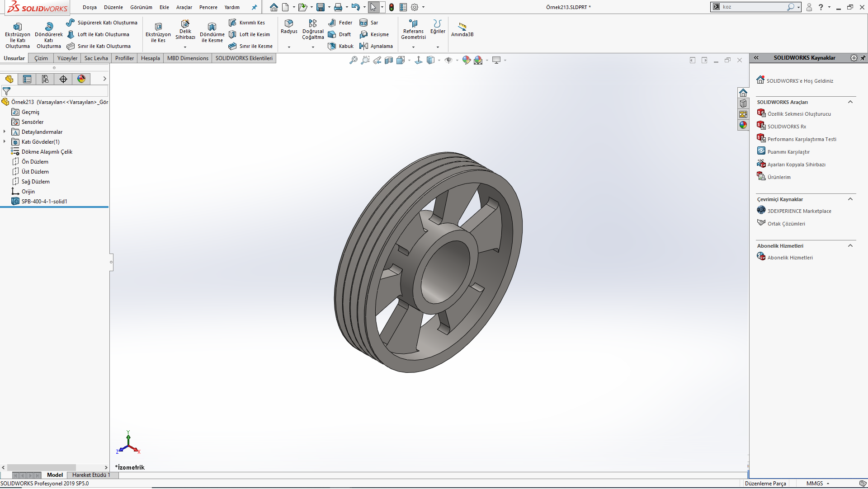Open SOLIDWORKS'e Hoş Geldiniz link
868x489 pixels.
pyautogui.click(x=800, y=81)
